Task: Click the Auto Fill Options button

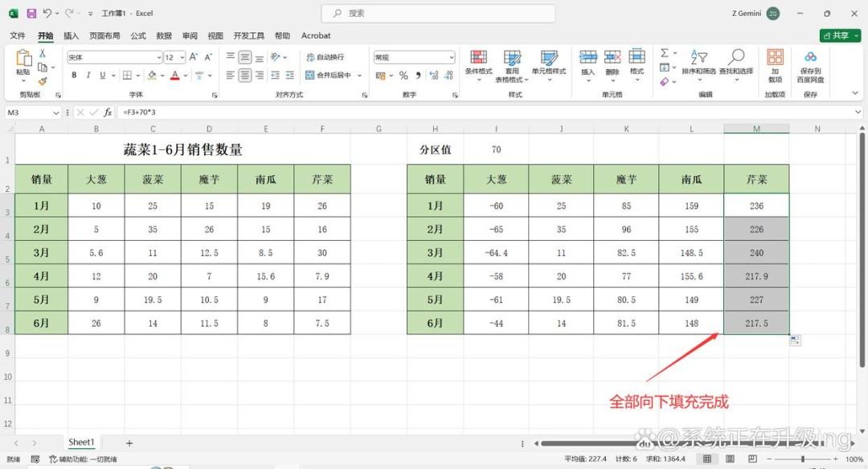Action: (795, 341)
